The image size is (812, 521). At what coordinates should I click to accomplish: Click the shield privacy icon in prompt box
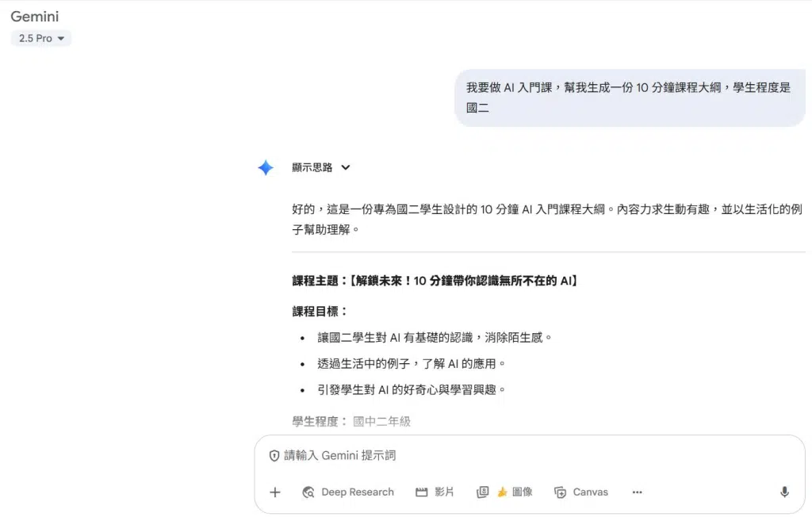pos(274,456)
